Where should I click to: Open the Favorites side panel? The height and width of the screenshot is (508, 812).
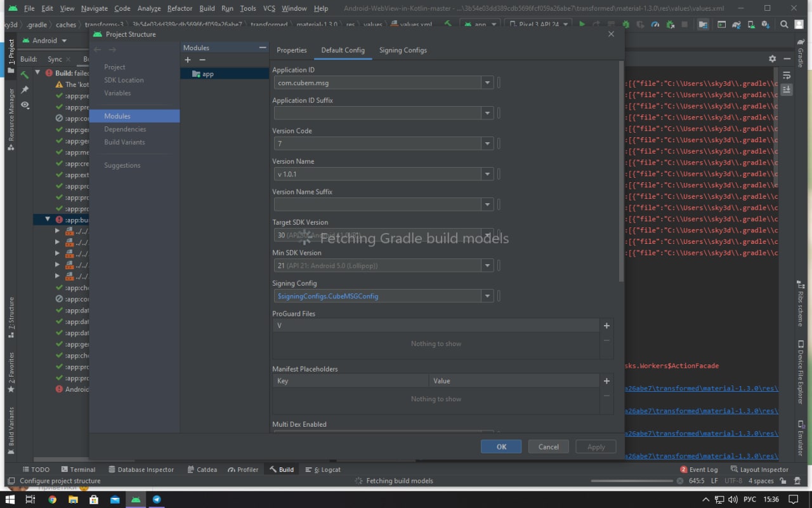pos(11,373)
